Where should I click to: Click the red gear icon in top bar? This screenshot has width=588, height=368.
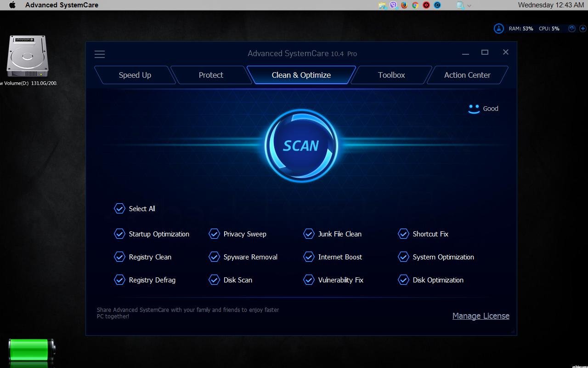[426, 5]
